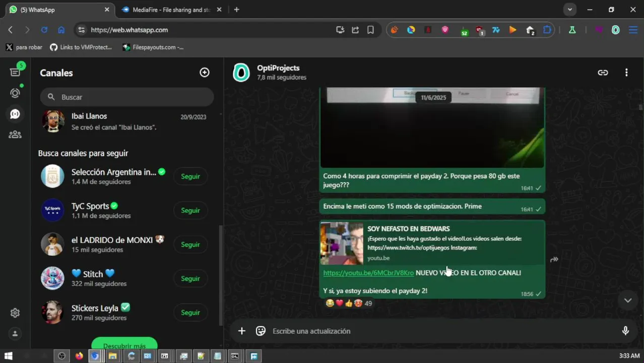Open the green flask labs icon
644x363 pixels.
tap(572, 30)
